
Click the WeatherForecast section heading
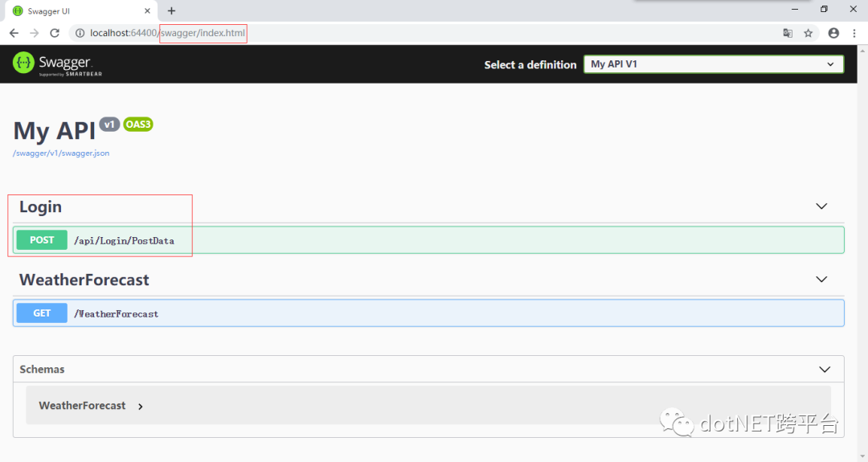[x=84, y=280]
